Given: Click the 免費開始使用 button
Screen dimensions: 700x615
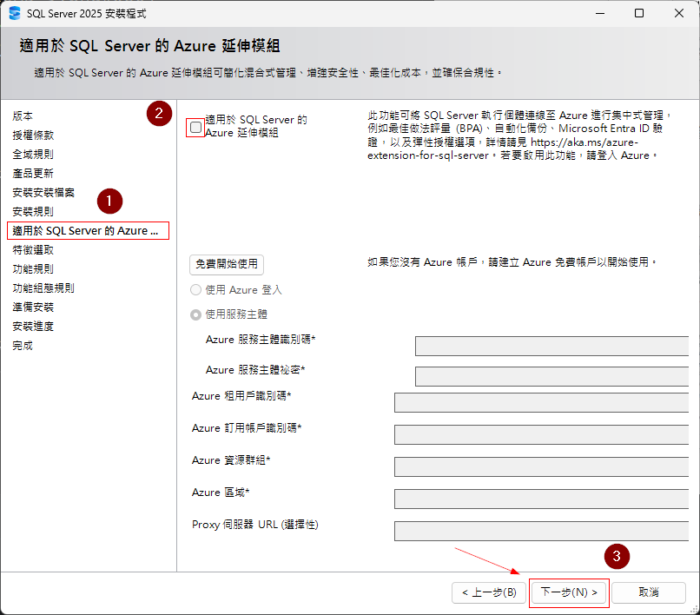Looking at the screenshot, I should click(227, 264).
